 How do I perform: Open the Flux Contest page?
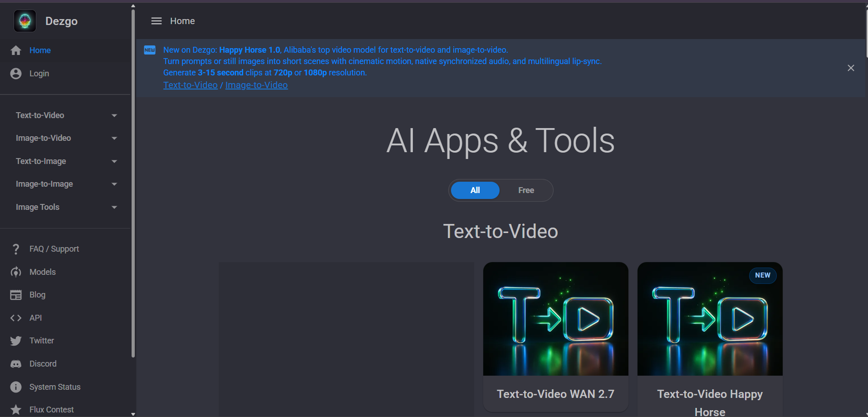[51, 410]
